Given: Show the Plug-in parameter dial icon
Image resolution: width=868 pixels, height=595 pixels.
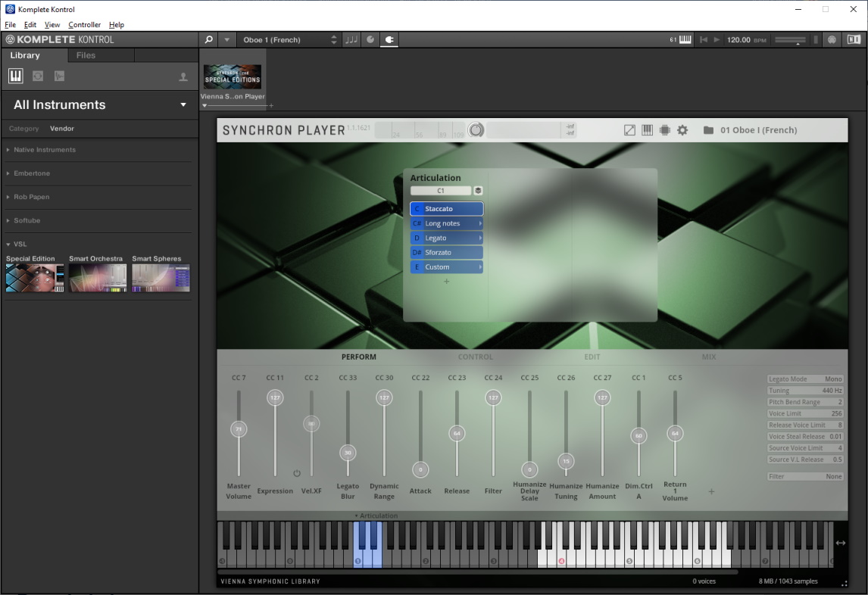Looking at the screenshot, I should point(370,40).
